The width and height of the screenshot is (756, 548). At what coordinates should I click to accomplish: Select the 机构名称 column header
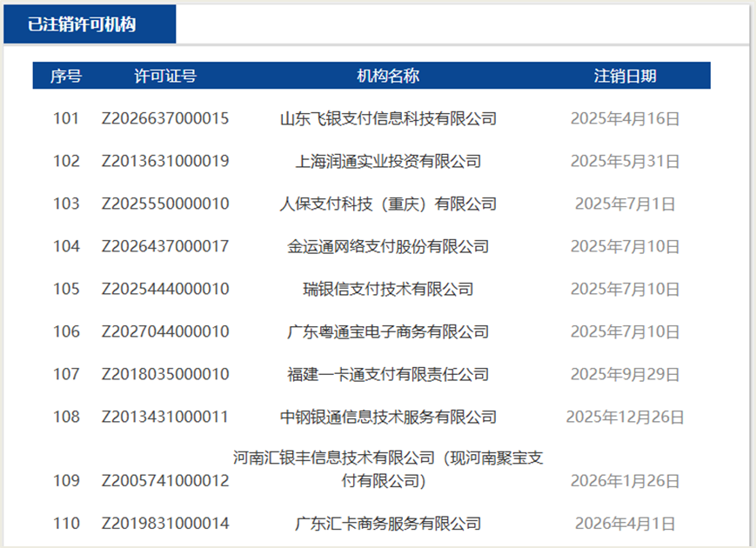[388, 76]
